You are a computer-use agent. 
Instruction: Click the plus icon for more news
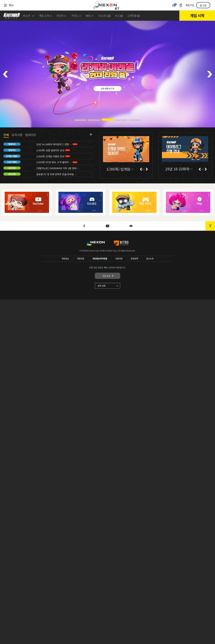point(91,134)
